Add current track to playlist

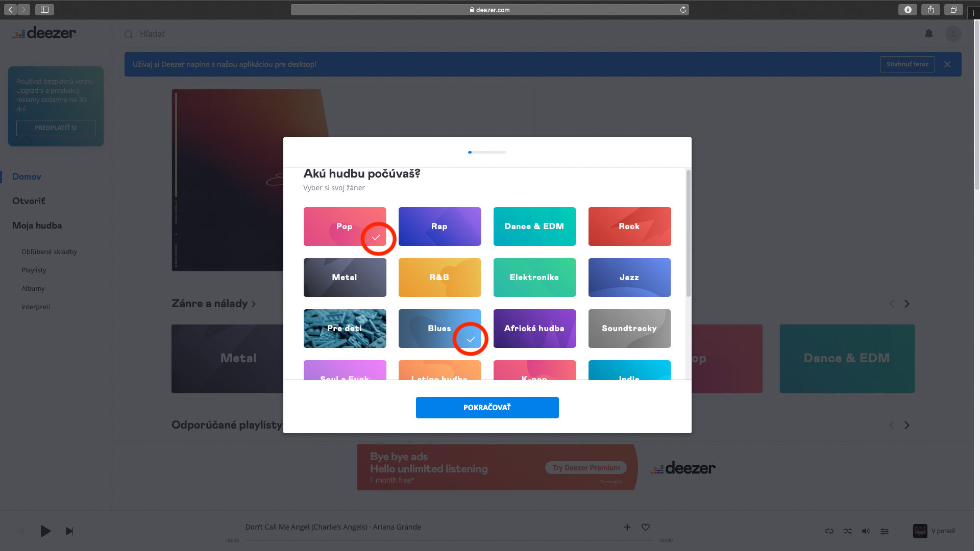pyautogui.click(x=627, y=527)
